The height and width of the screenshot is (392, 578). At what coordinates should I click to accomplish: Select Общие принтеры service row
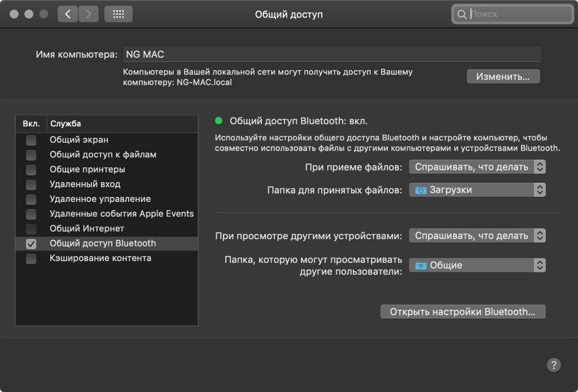coord(87,169)
